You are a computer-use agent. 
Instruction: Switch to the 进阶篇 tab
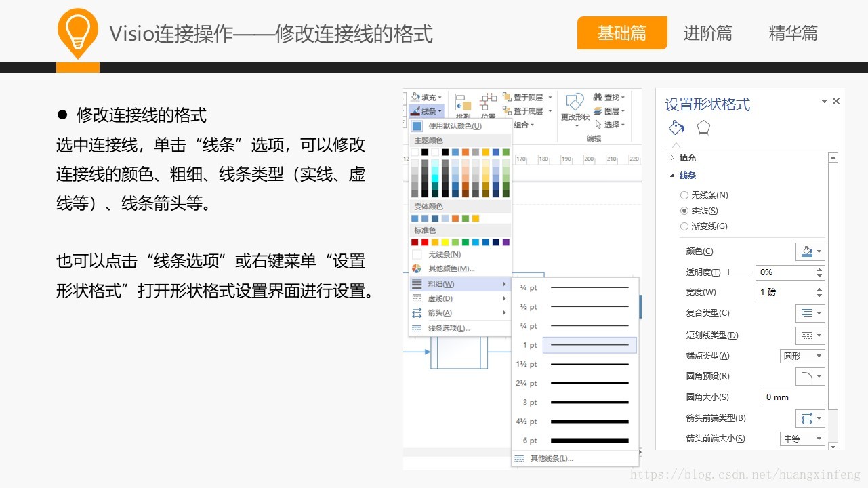[707, 33]
